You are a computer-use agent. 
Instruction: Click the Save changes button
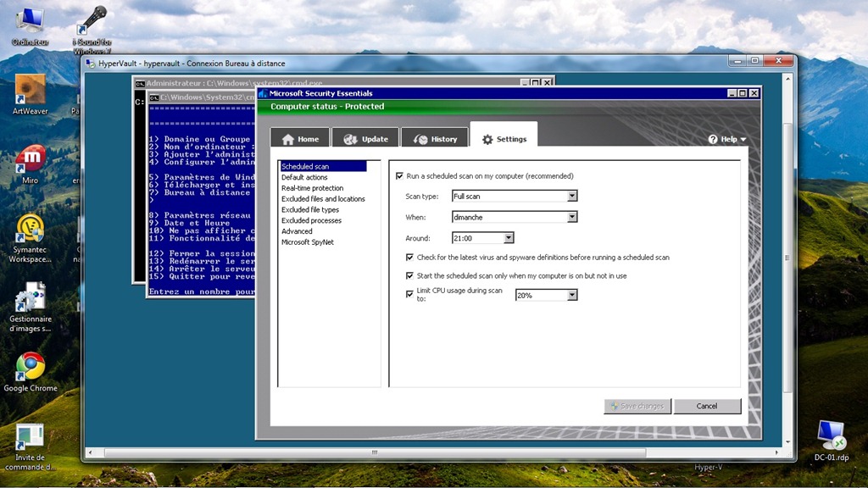tap(637, 406)
